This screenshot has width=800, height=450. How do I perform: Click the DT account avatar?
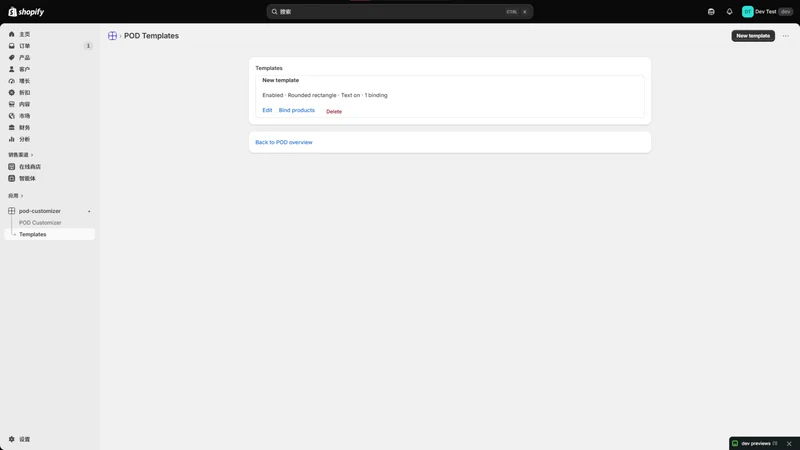point(747,12)
